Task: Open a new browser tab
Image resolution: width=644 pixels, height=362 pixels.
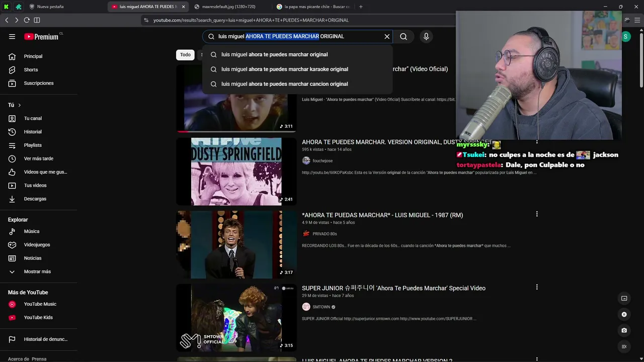Action: [361, 7]
